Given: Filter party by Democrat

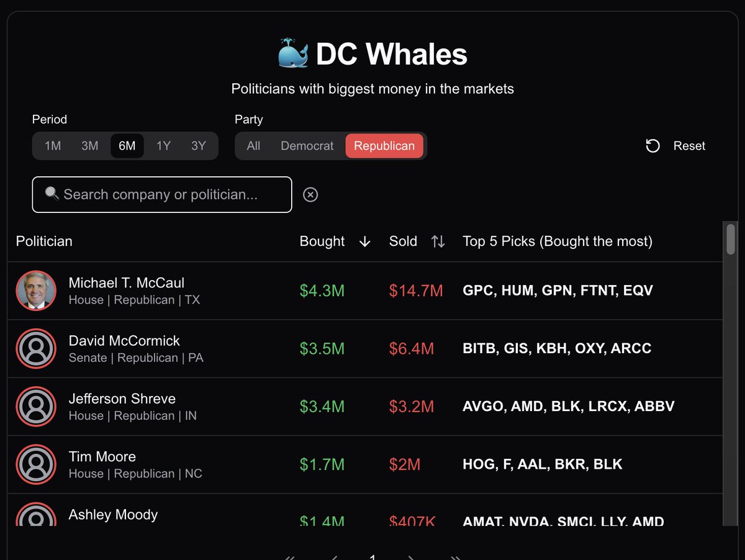Looking at the screenshot, I should (307, 146).
